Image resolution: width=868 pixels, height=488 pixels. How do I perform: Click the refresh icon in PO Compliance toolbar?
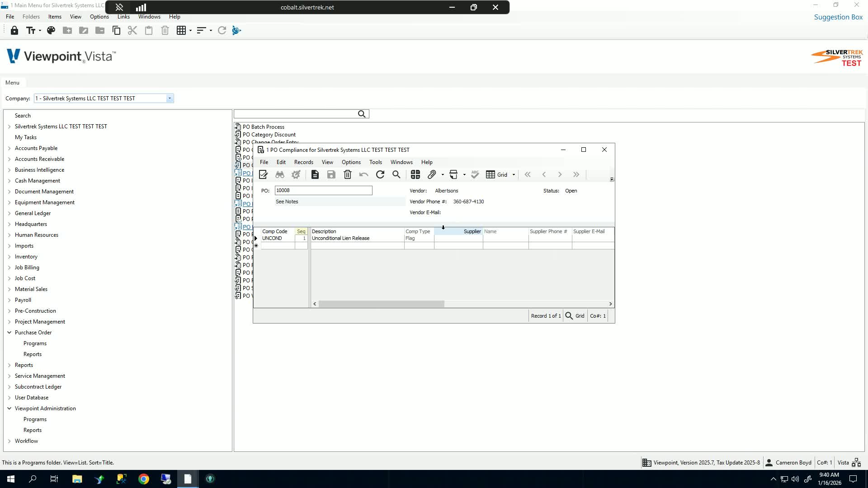(x=380, y=175)
